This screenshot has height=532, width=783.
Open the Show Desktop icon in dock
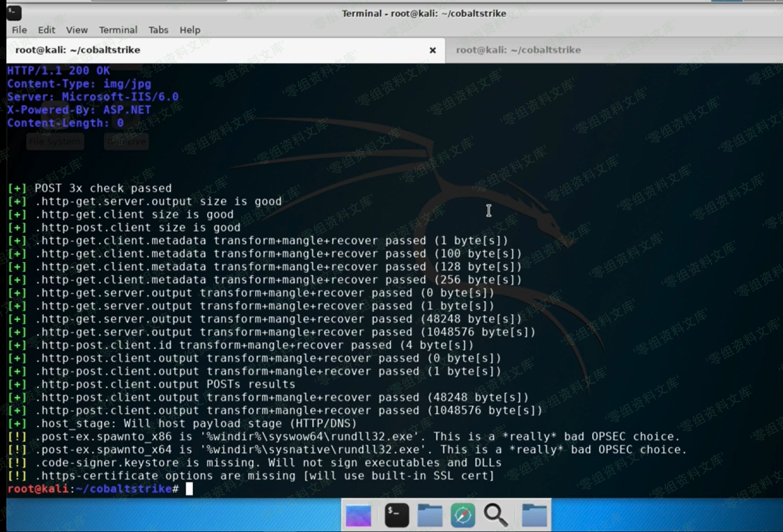coord(358,515)
